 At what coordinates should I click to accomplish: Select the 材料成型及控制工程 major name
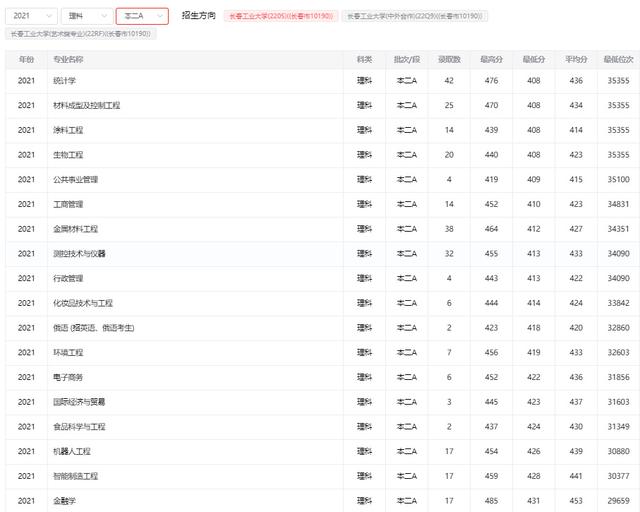point(87,105)
